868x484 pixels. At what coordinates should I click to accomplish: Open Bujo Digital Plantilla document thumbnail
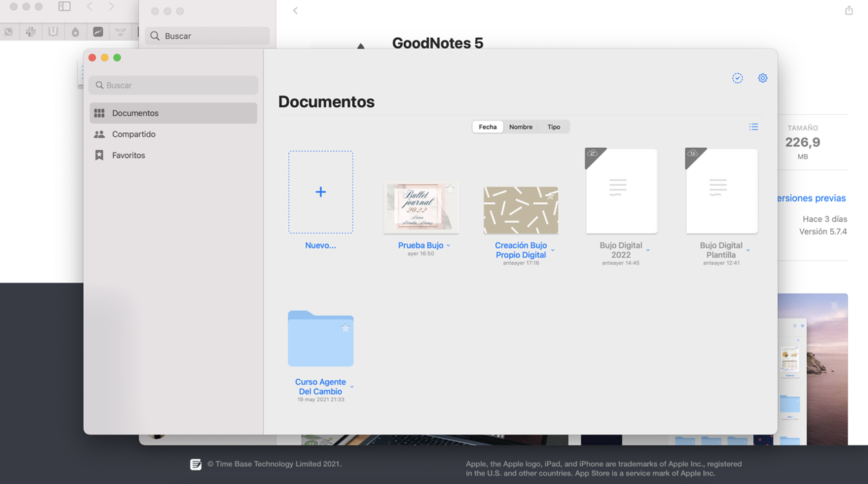(x=722, y=192)
